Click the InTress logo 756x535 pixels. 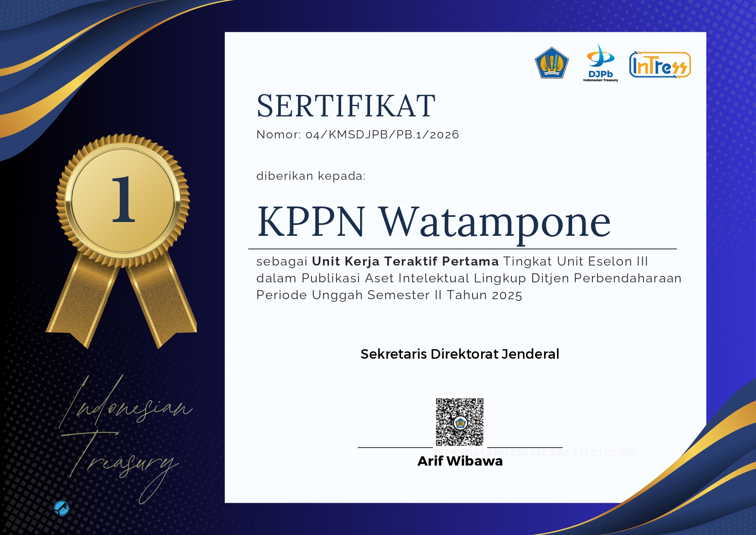[660, 65]
